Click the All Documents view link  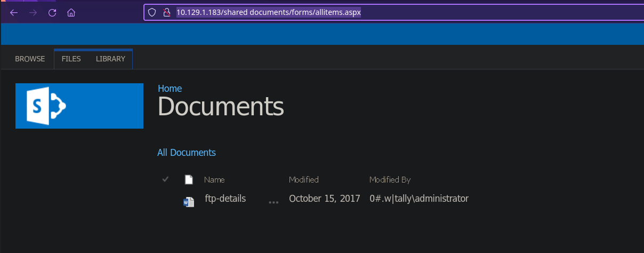click(187, 153)
